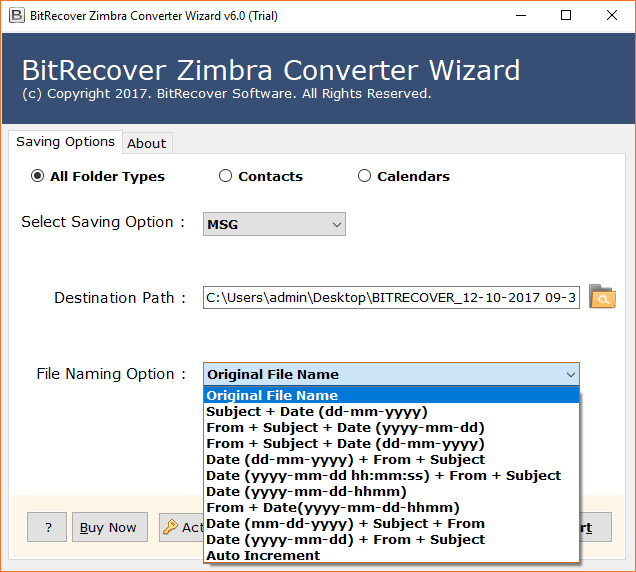Click the Activate button with key icon
The width and height of the screenshot is (636, 572).
click(181, 527)
